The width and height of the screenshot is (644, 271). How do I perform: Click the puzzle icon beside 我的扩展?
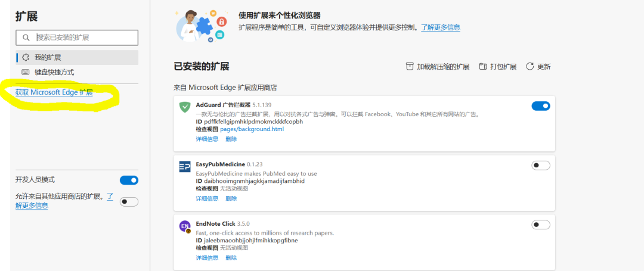[x=26, y=57]
